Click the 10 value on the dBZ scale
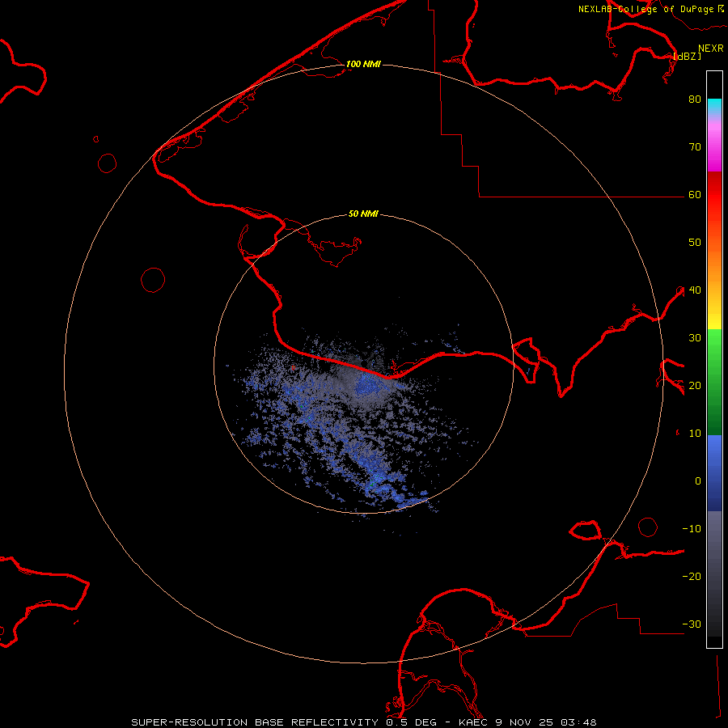This screenshot has width=728, height=728. click(x=695, y=434)
